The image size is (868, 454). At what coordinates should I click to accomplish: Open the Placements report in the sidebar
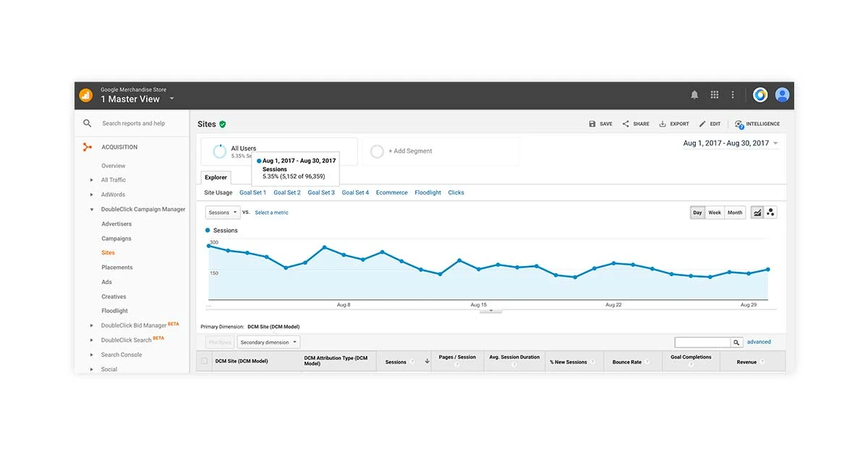116,267
